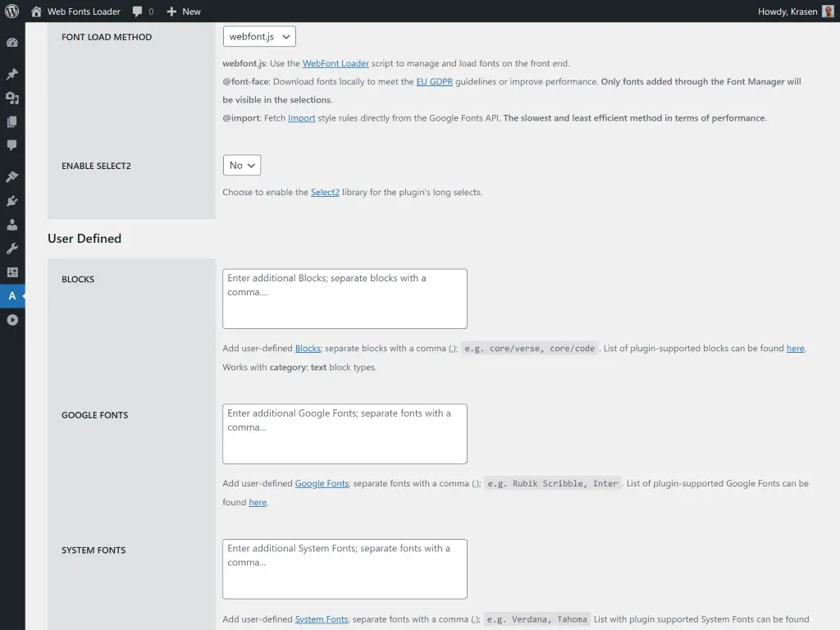
Task: Open the Plugins plug icon
Action: pos(12,201)
